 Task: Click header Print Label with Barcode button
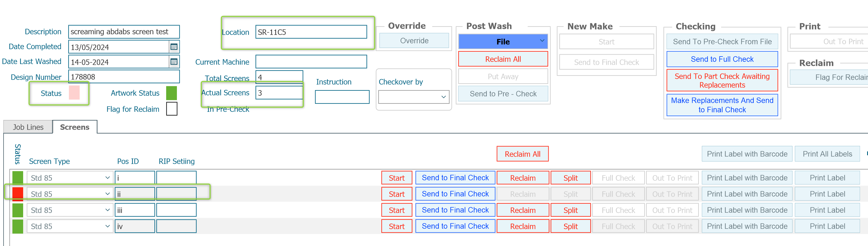pos(747,154)
